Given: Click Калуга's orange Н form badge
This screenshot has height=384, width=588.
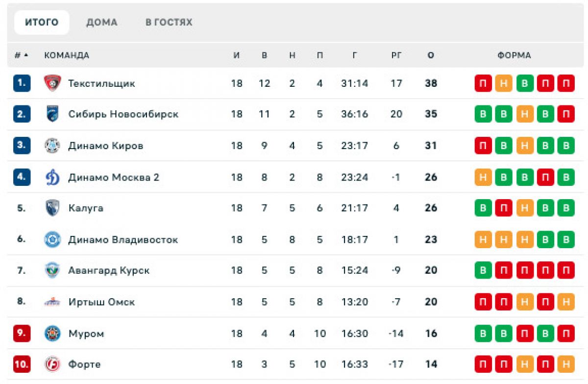Looking at the screenshot, I should 524,208.
